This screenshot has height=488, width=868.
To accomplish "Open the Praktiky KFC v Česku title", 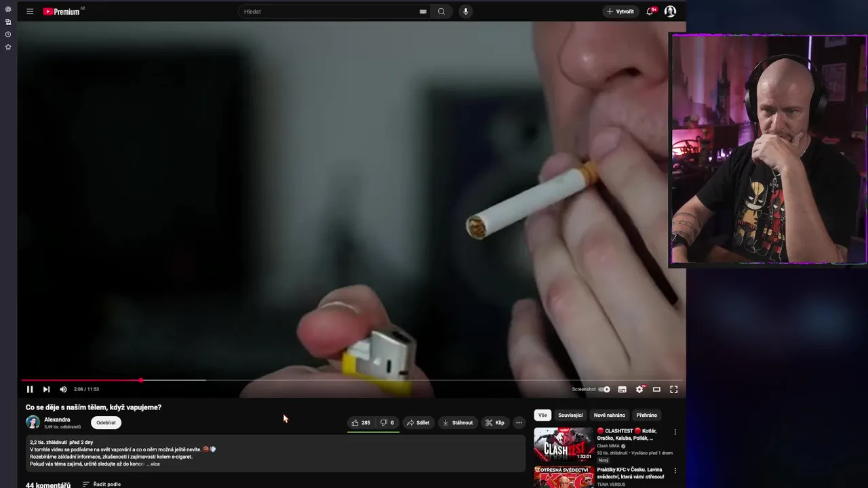I will pos(631,473).
